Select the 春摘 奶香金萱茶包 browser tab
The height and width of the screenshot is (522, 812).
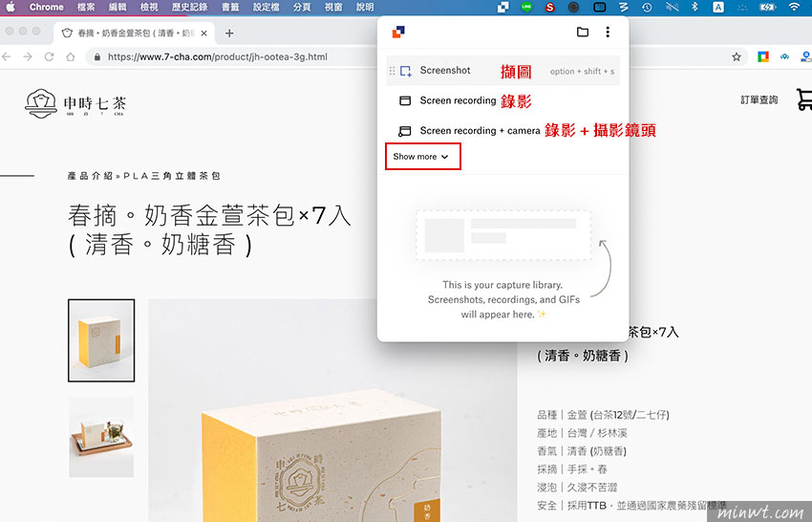(135, 33)
